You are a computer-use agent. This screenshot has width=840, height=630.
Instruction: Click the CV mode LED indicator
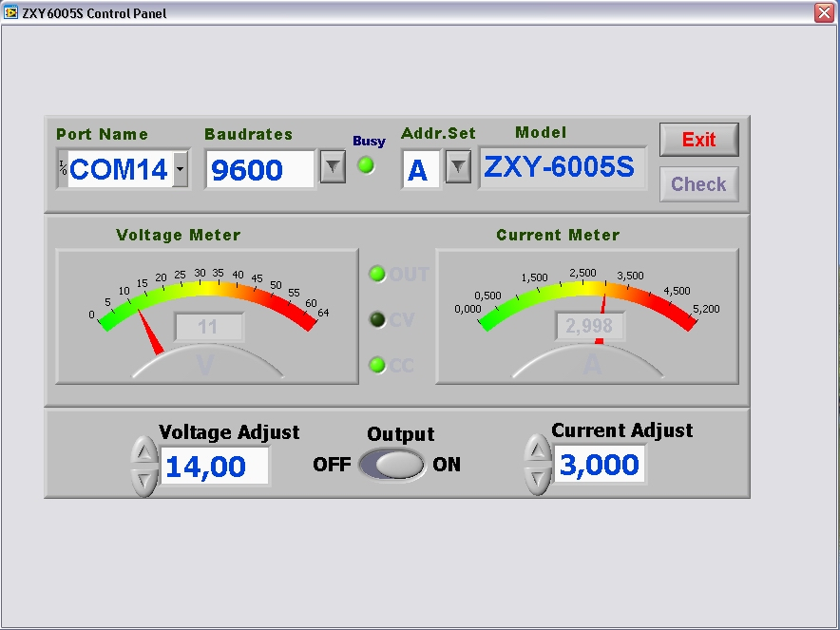(x=377, y=320)
